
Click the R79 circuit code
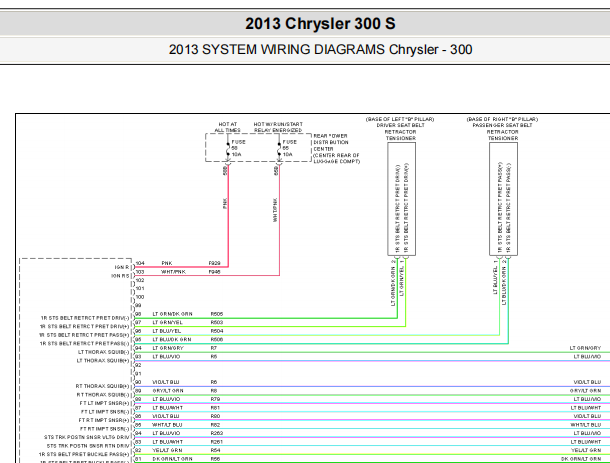[216, 399]
